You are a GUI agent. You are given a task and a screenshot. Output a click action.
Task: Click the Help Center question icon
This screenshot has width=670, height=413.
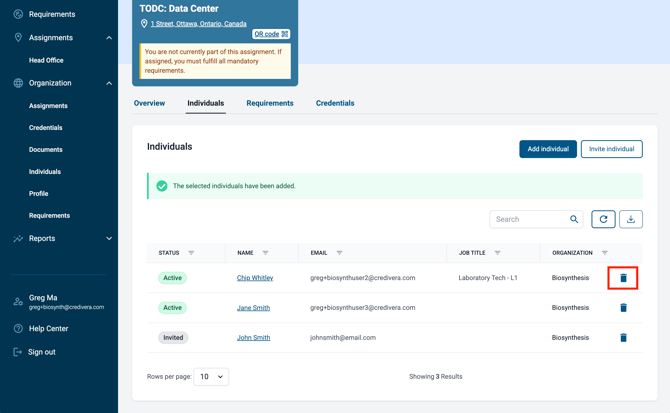[18, 328]
